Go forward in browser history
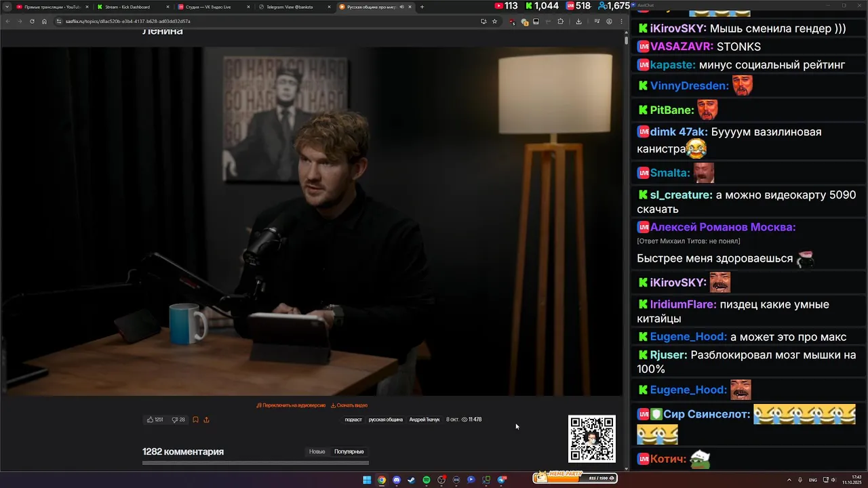 click(20, 21)
